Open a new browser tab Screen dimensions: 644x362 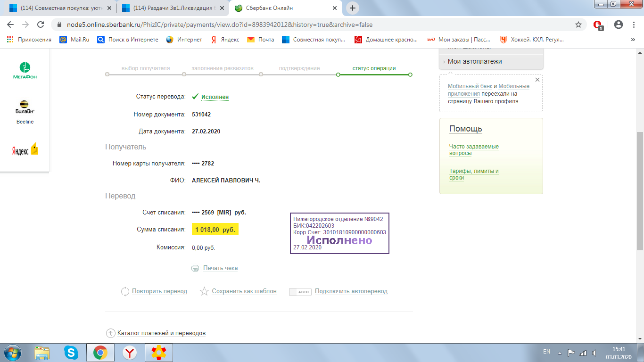pyautogui.click(x=352, y=8)
